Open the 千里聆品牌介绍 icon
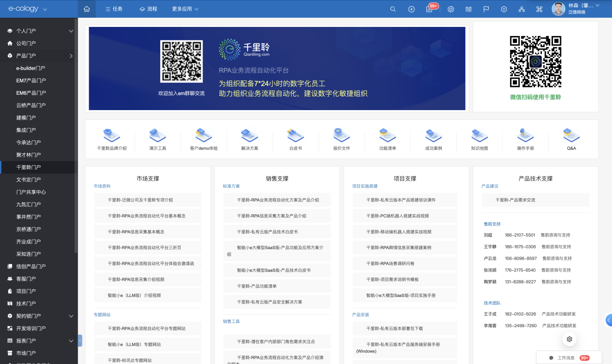The height and width of the screenshot is (364, 612). coord(112,136)
